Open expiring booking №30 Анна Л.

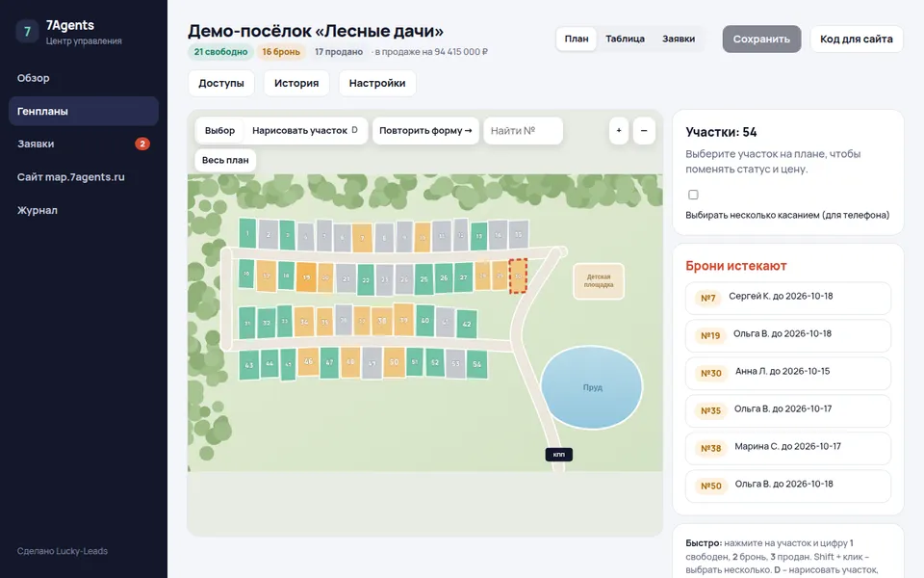pos(788,374)
